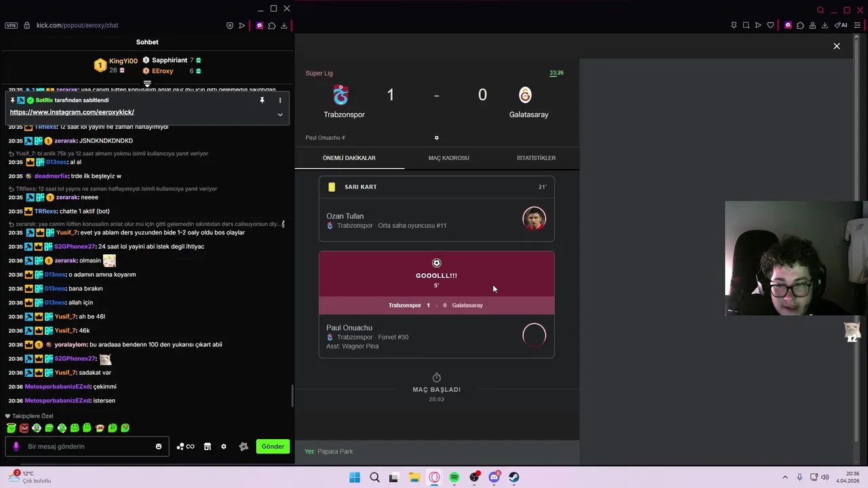Select the angry red emote

(x=24, y=428)
